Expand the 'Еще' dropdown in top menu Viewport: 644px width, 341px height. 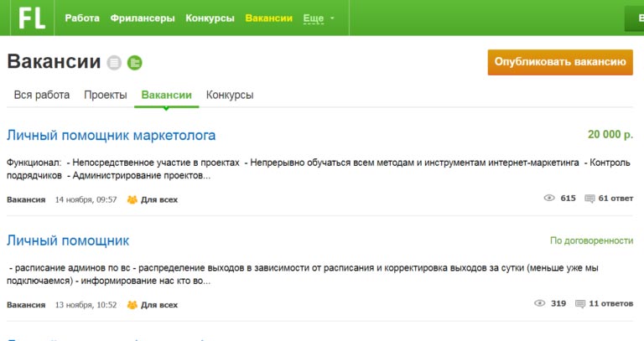(x=317, y=18)
